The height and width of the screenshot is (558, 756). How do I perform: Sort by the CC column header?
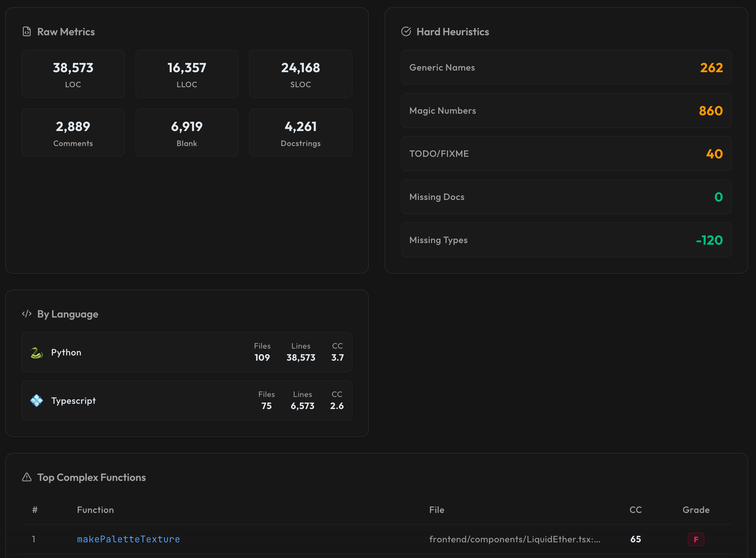click(635, 510)
